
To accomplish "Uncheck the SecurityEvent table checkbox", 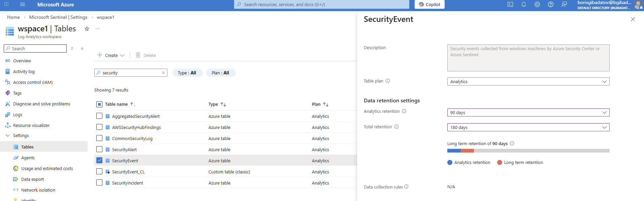I will [99, 160].
